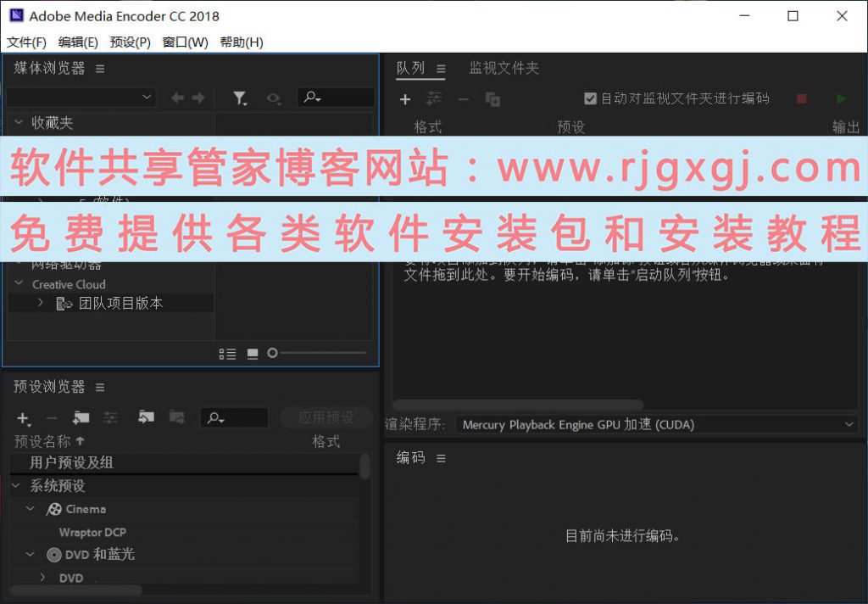Collapse the 收藏夹 section
Image resolution: width=868 pixels, height=604 pixels.
[19, 122]
